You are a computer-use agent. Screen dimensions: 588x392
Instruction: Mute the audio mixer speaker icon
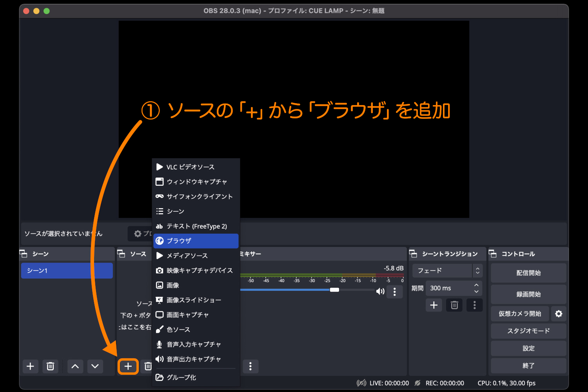coord(380,291)
